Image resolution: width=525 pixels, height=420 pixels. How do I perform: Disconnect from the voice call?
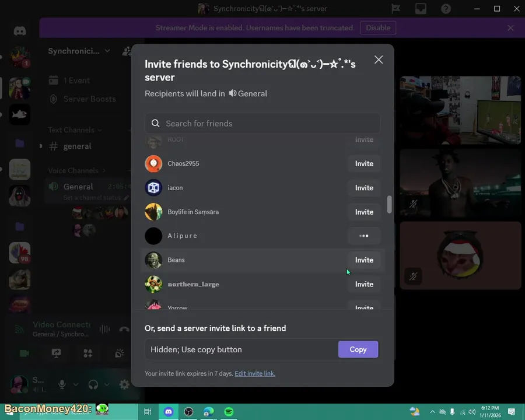coord(124,329)
